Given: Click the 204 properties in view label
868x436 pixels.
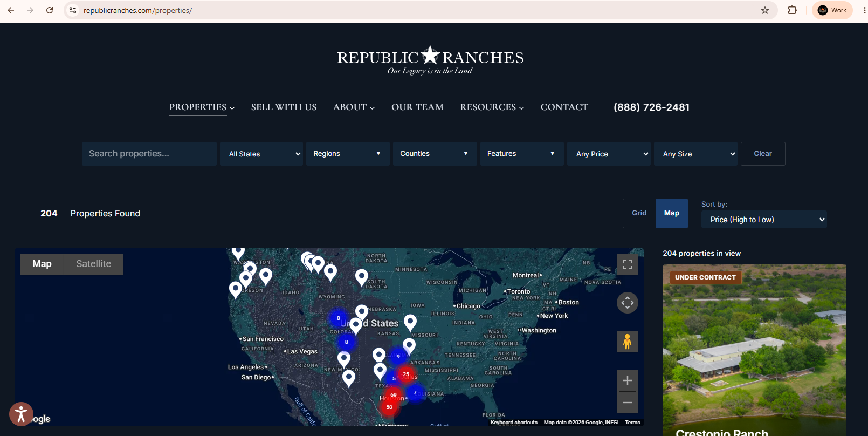Looking at the screenshot, I should (702, 253).
